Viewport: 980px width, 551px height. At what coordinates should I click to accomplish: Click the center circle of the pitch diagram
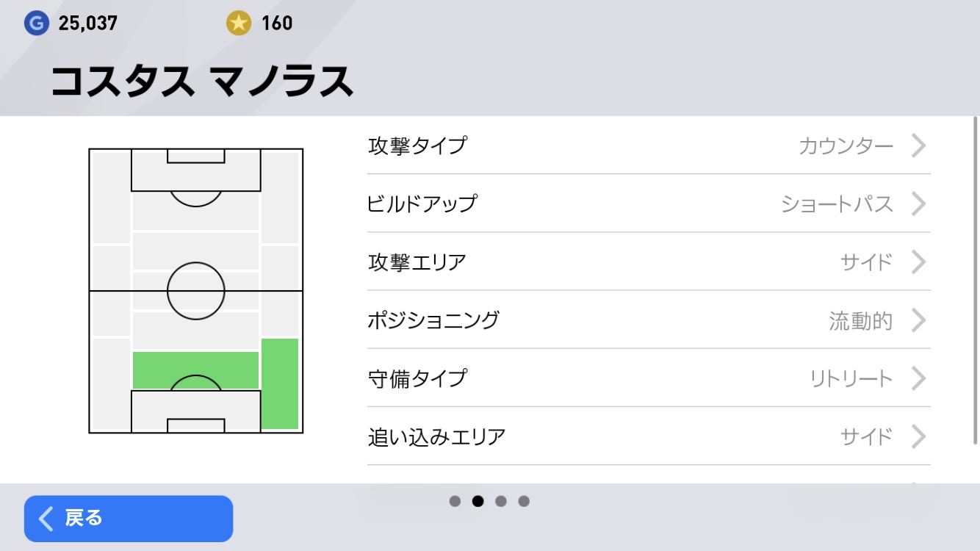pyautogui.click(x=195, y=291)
